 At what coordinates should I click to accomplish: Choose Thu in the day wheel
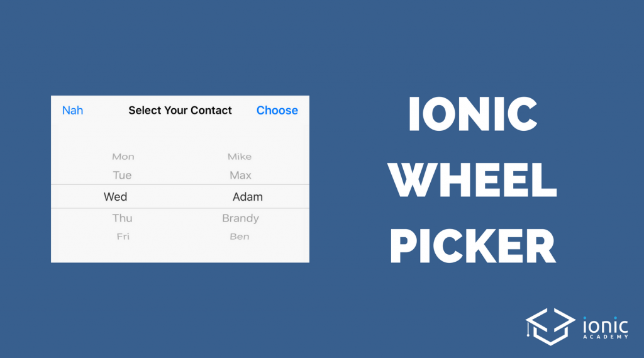tap(122, 218)
